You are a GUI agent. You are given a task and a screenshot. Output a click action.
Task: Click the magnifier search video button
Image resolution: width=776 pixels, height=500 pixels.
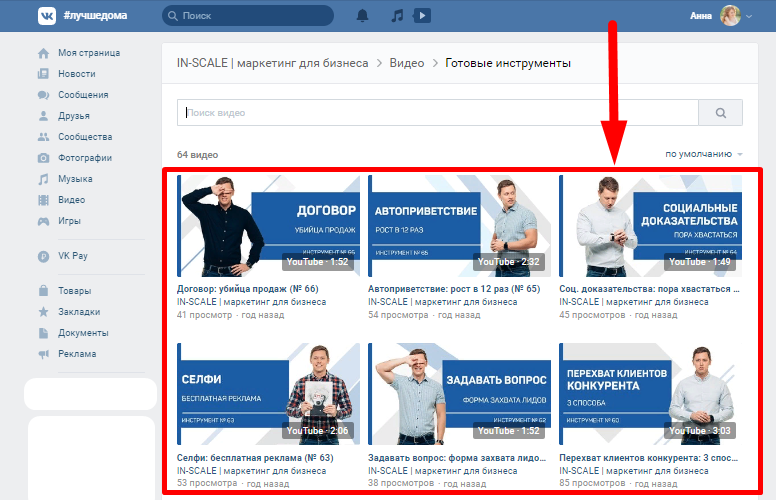(721, 113)
